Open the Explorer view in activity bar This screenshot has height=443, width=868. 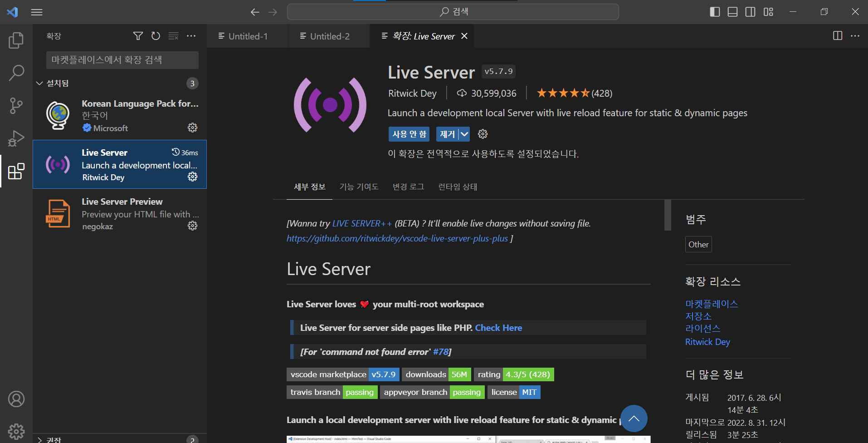pyautogui.click(x=16, y=40)
